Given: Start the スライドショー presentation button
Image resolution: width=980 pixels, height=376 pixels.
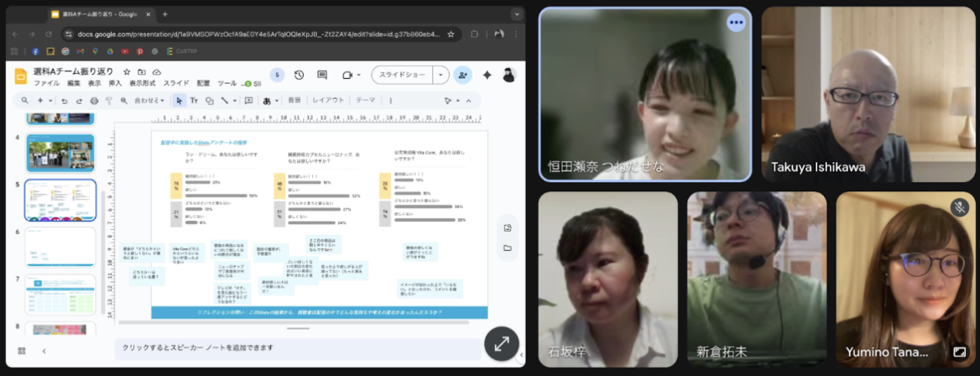Looking at the screenshot, I should [x=403, y=75].
